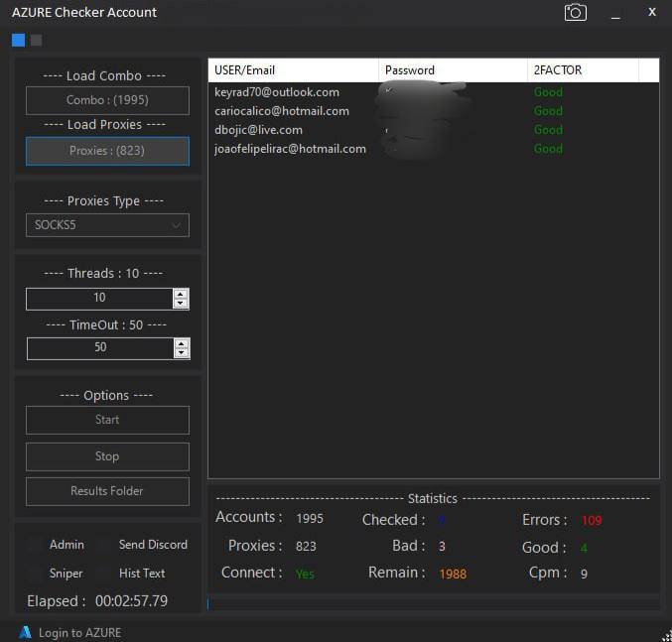Click the Login to AZURE status text
The height and width of the screenshot is (642, 672).
pyautogui.click(x=79, y=633)
